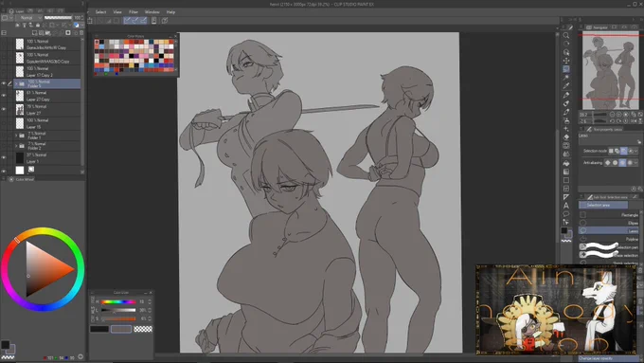Screen dimensions: 644x363
Task: Select the Pen tool in toolbar
Action: (566, 95)
